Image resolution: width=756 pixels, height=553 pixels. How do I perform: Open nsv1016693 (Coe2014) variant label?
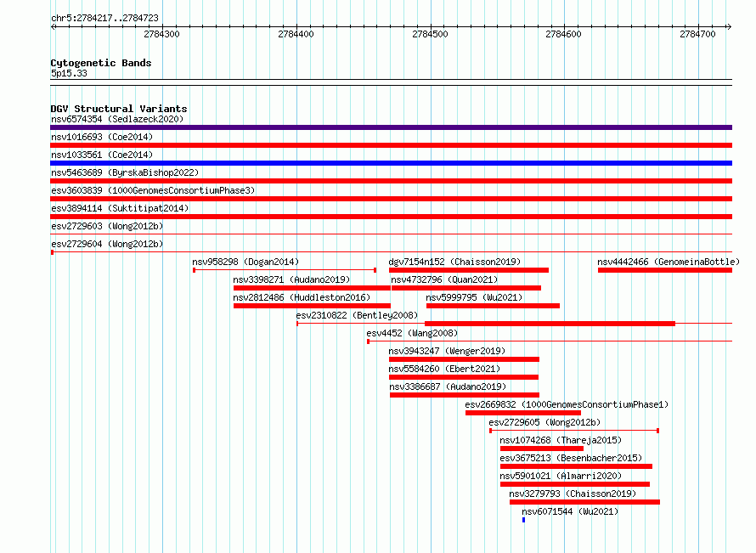(102, 137)
